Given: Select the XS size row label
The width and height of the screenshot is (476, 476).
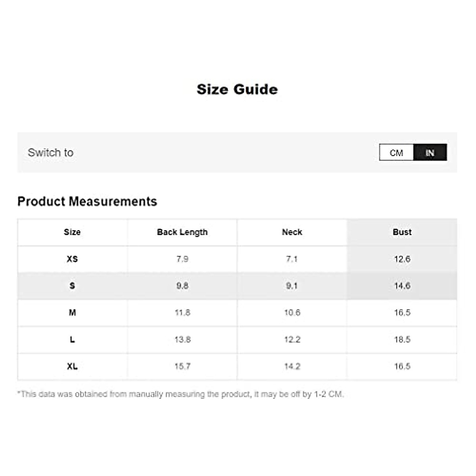Looking at the screenshot, I should (x=72, y=259).
